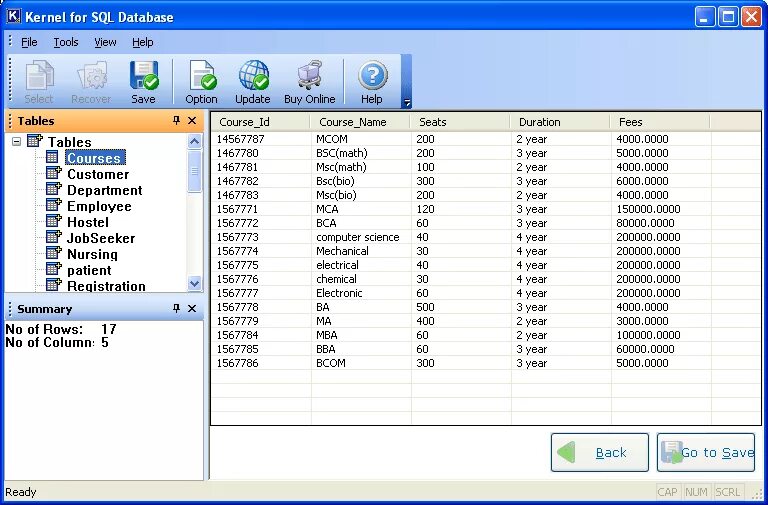Pin the Tables panel
The height and width of the screenshot is (505, 768).
click(177, 120)
